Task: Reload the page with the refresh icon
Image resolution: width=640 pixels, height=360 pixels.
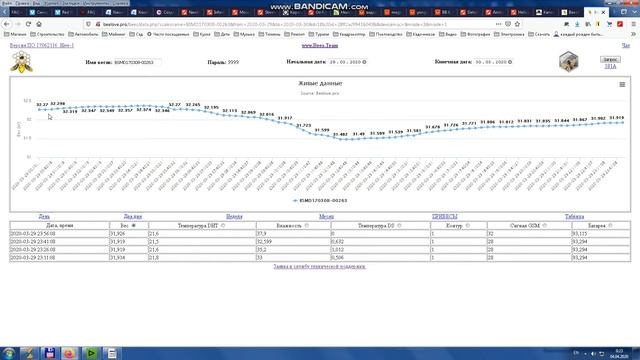Action: 28,24
